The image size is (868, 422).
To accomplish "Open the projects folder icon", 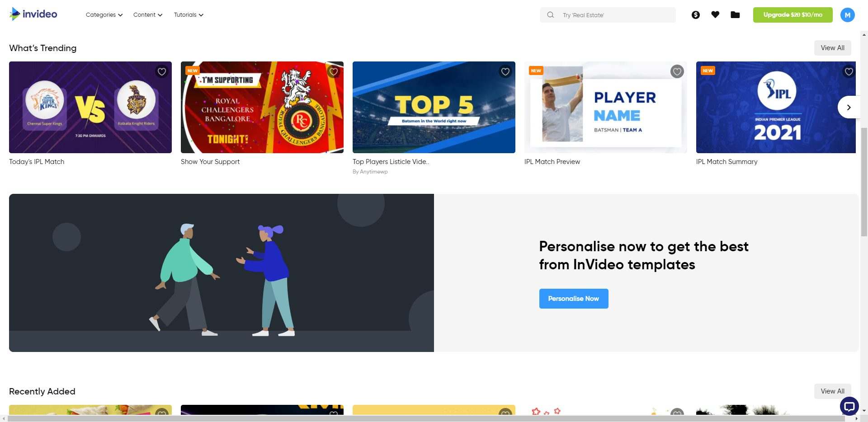I will [735, 15].
